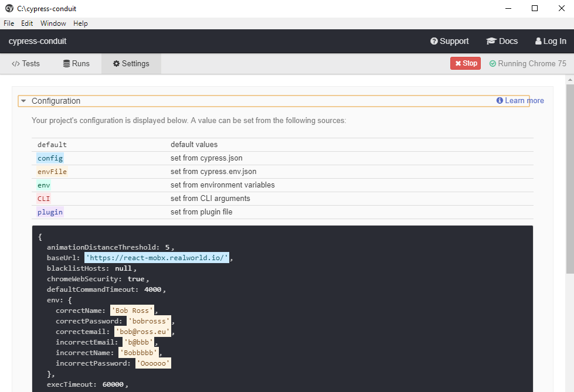Viewport: 574px width, 392px height.
Task: Stop the running Chrome test
Action: click(x=465, y=63)
